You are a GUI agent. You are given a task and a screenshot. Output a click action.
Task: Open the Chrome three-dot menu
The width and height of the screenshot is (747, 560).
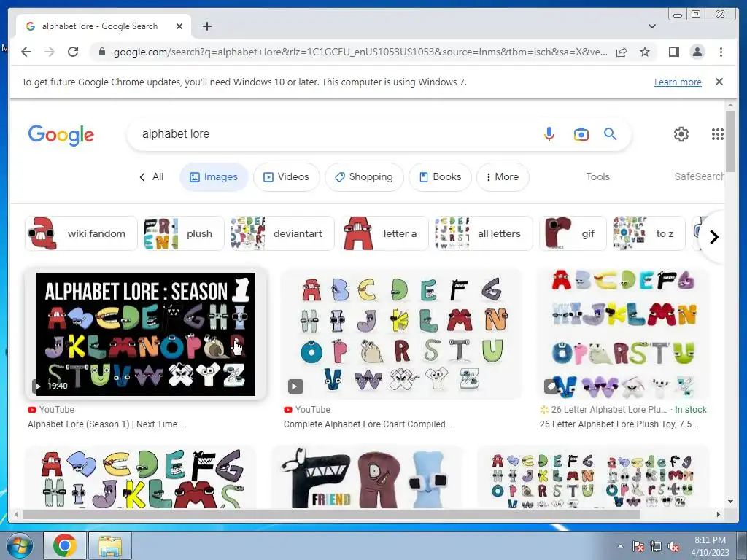tap(721, 52)
